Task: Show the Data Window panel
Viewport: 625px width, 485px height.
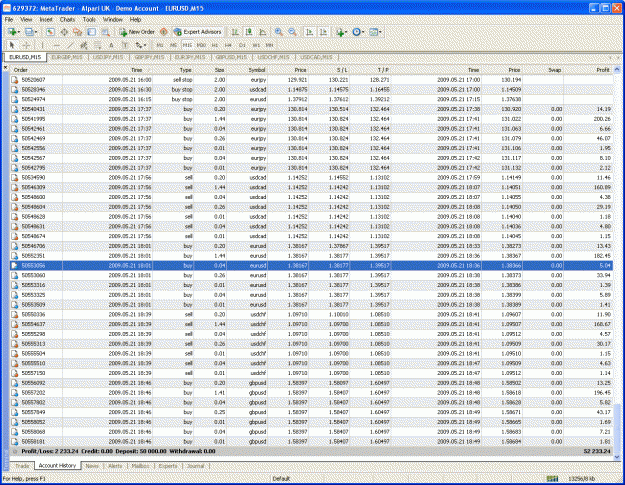Action: (x=64, y=32)
